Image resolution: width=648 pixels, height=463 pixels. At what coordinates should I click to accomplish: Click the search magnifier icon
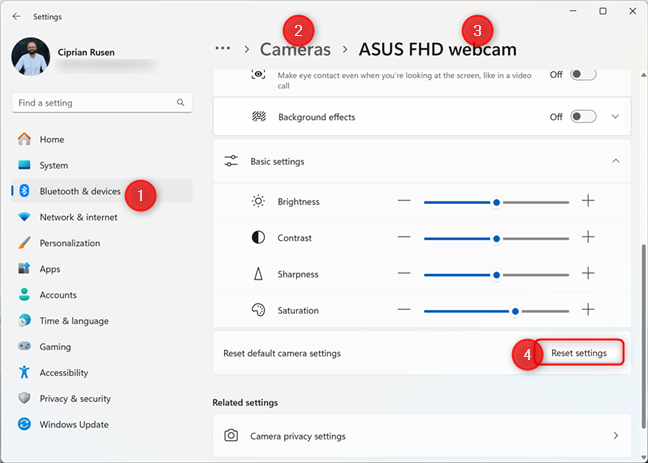[x=180, y=103]
